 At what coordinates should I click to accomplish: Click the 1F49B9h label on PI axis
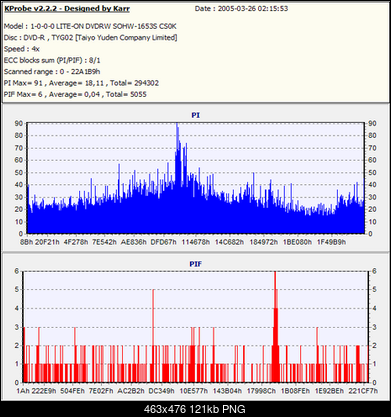pos(331,242)
